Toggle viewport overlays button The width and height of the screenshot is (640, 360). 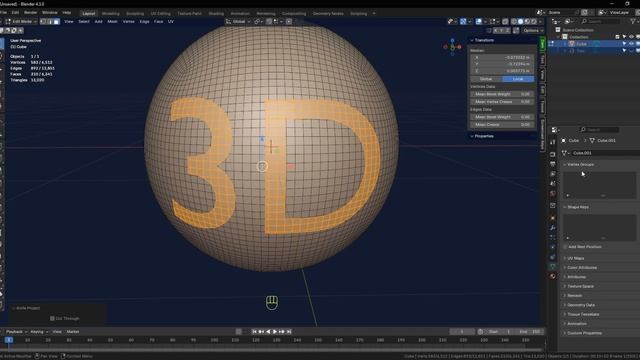coord(479,21)
